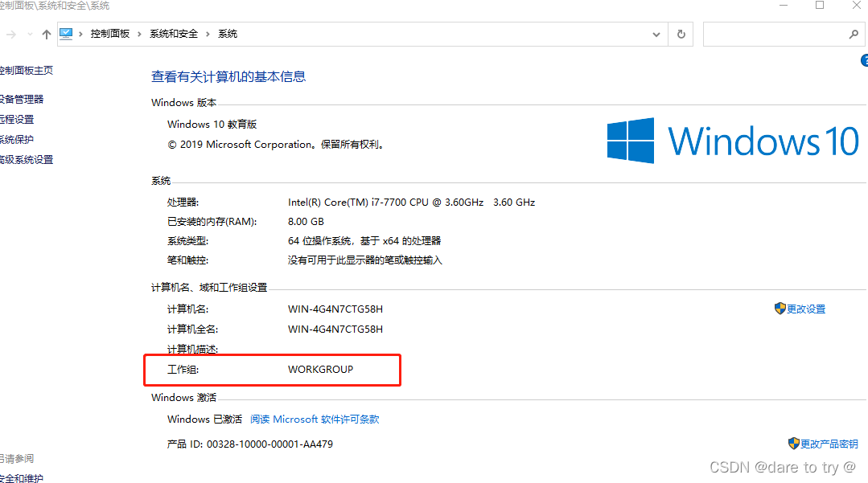
Task: Open address bar history dropdown
Action: [x=656, y=35]
